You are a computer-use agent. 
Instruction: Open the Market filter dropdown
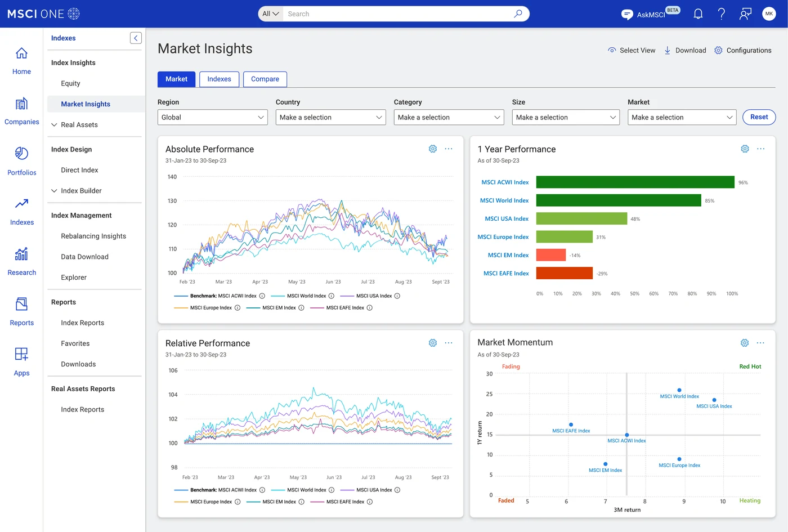[682, 117]
